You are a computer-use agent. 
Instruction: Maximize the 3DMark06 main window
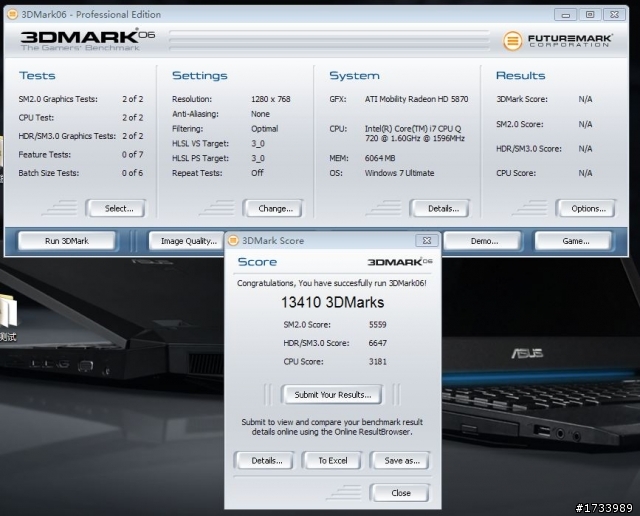coord(590,15)
